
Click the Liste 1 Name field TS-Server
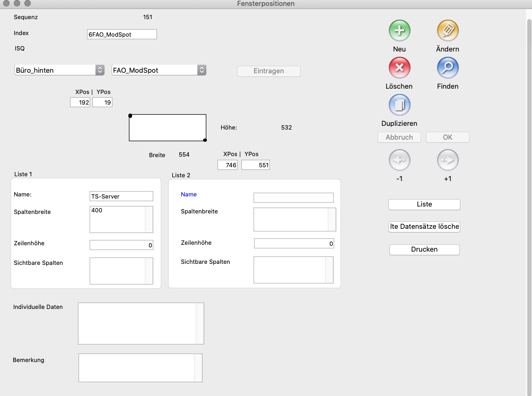pos(121,196)
